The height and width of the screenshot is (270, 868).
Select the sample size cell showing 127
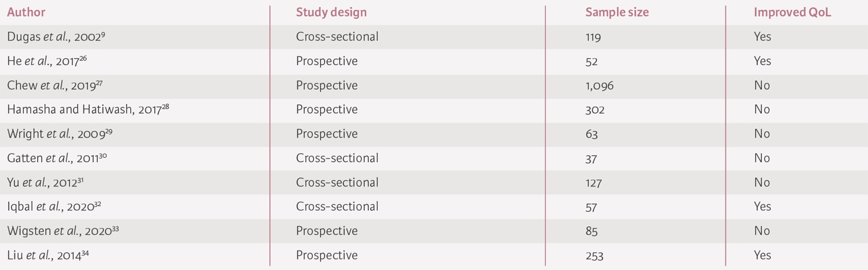click(593, 183)
